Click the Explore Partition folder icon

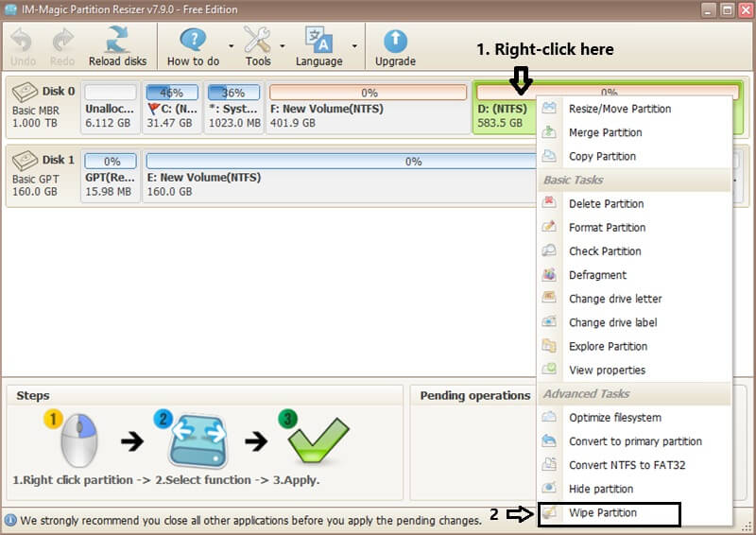[x=549, y=345]
